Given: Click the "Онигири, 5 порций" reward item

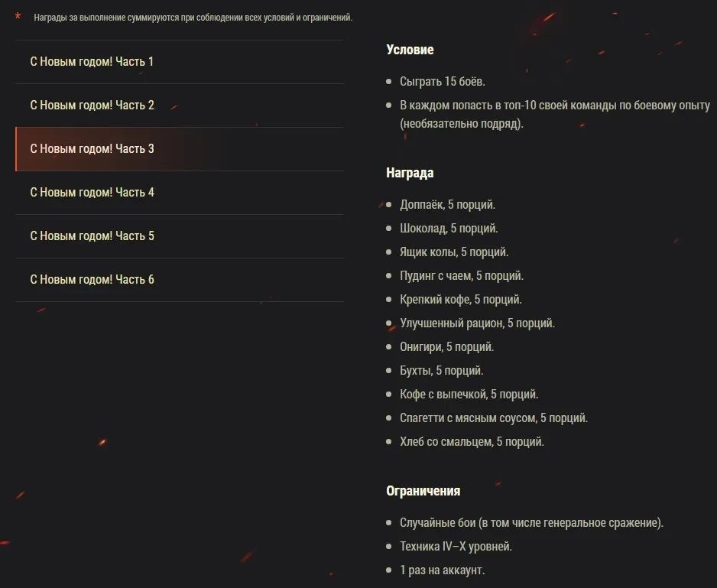Looking at the screenshot, I should 446,347.
